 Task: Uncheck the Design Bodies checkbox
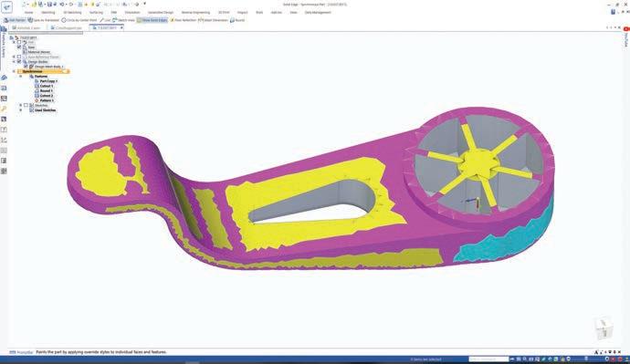pos(19,61)
